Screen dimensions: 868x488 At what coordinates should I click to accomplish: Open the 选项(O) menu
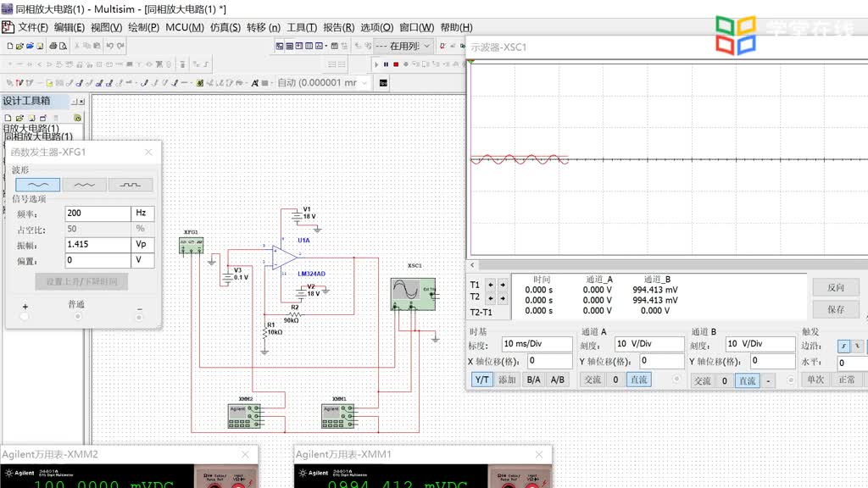[377, 27]
